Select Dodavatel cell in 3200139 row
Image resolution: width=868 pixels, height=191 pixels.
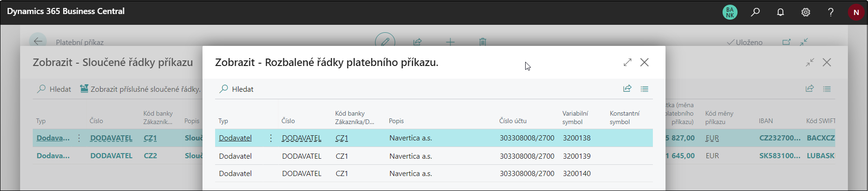point(235,156)
